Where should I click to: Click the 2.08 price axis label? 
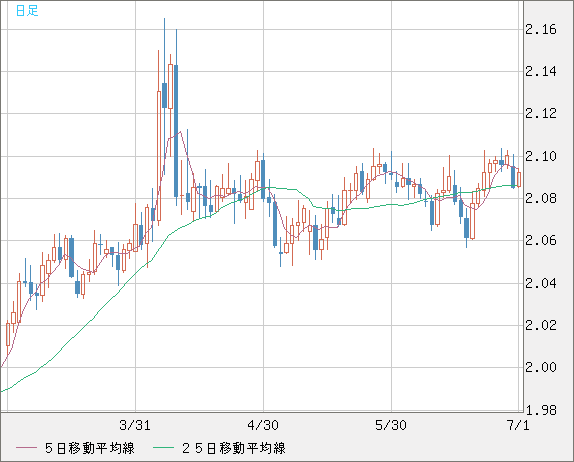[541, 198]
